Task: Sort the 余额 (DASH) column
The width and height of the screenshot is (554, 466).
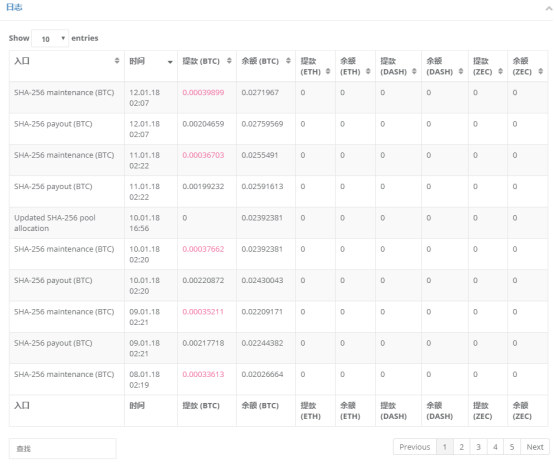Action: click(x=461, y=71)
